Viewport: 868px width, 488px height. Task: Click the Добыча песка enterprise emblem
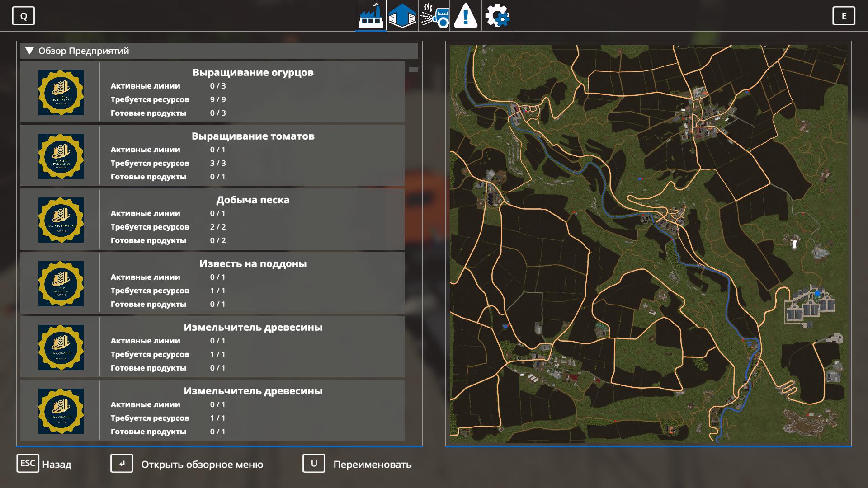click(x=61, y=220)
